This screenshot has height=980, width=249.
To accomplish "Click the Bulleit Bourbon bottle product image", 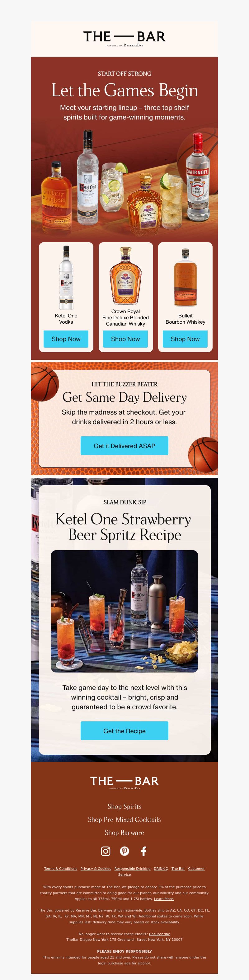I will 186,278.
